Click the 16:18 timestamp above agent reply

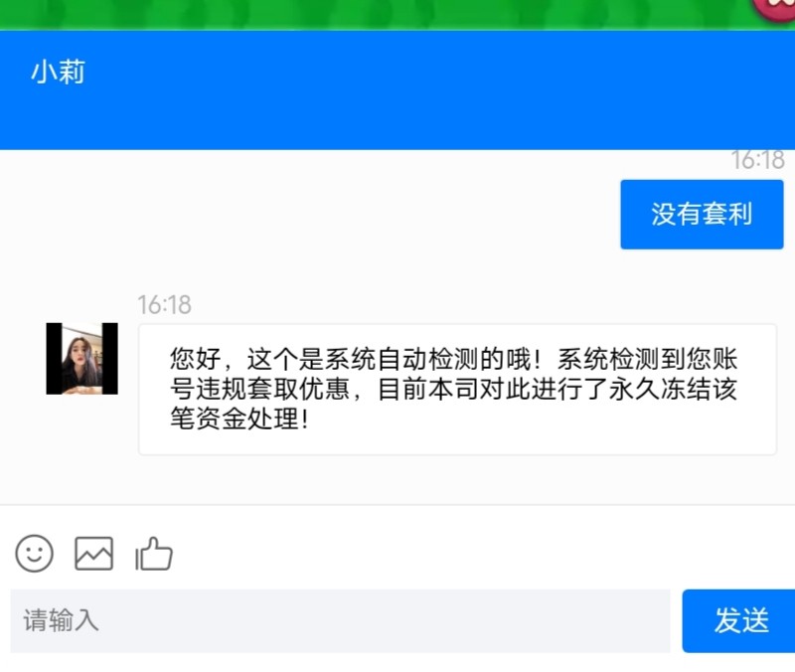(164, 305)
